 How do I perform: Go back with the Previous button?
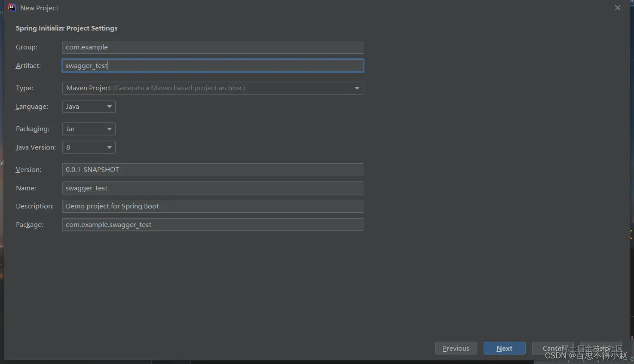(456, 348)
